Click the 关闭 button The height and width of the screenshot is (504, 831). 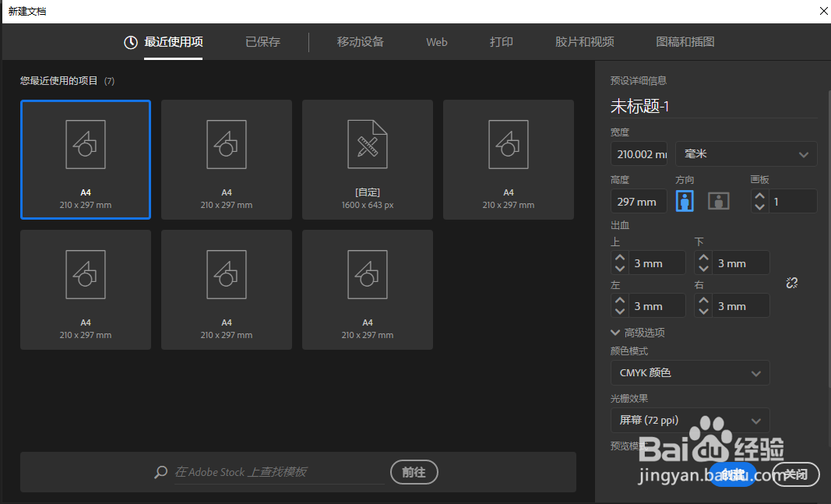pos(795,475)
